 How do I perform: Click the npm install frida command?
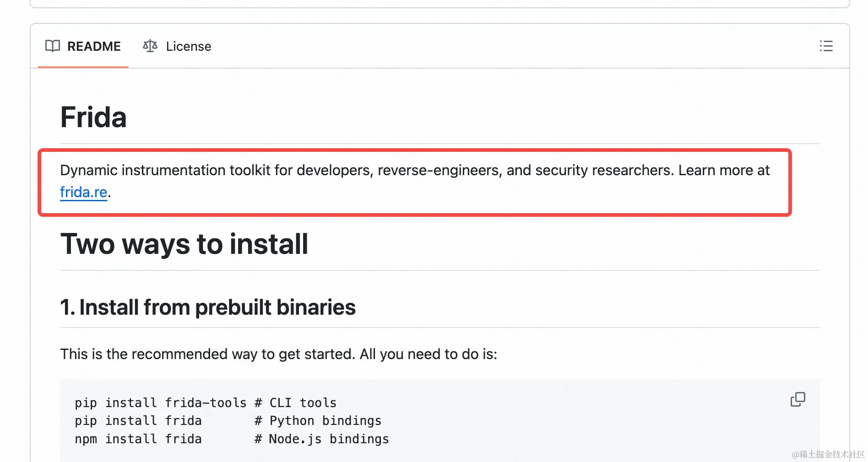(138, 439)
